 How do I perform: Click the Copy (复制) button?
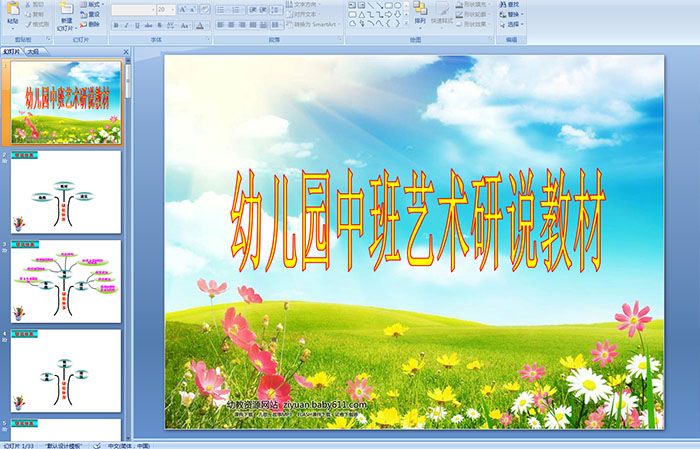point(34,14)
